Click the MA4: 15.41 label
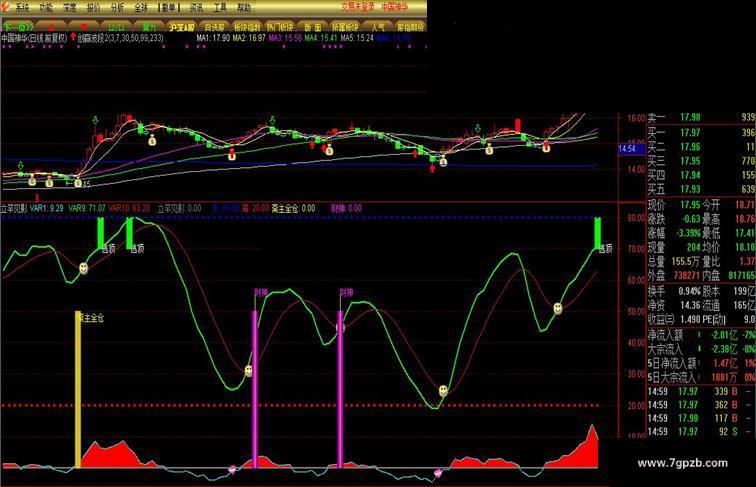Screen dimensions: 756x487 [x=321, y=38]
